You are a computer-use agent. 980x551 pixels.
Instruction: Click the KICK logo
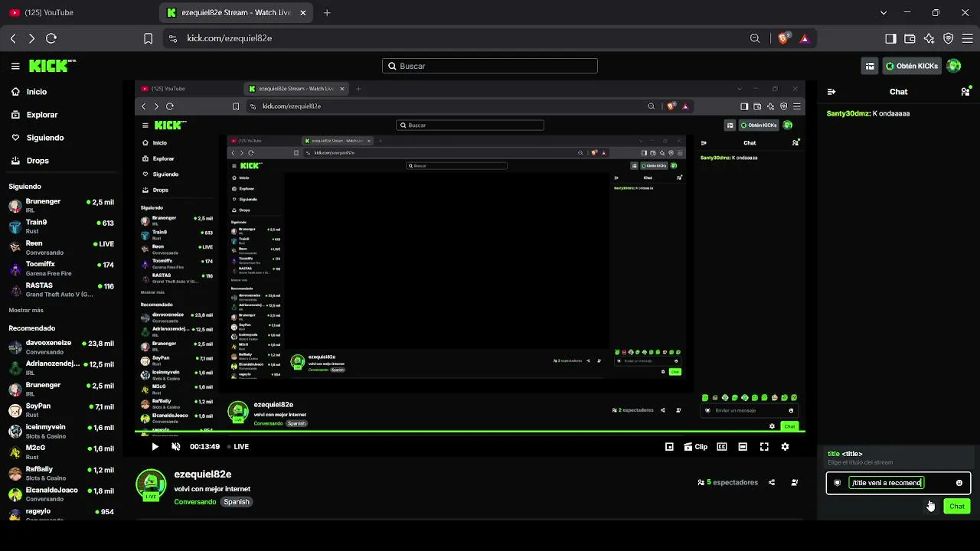pos(52,66)
